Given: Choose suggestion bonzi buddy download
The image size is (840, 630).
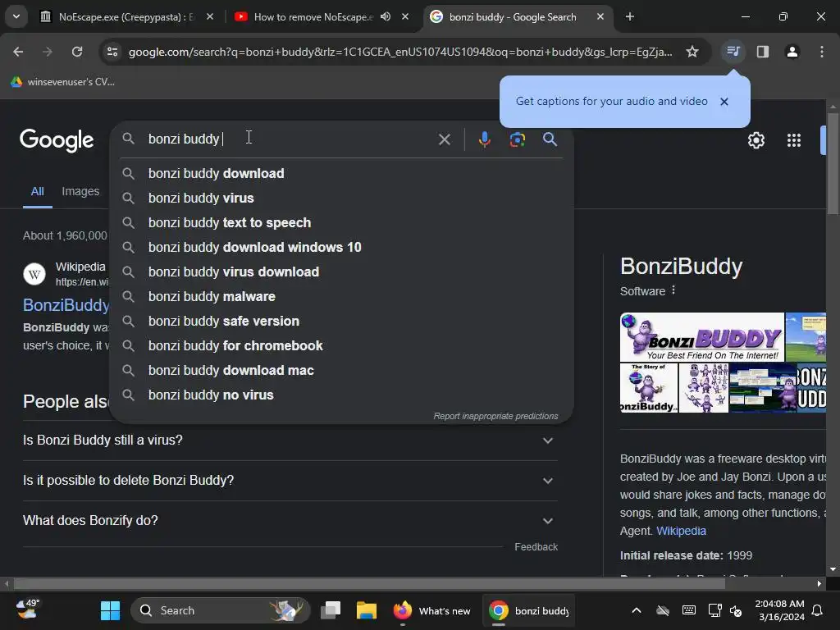Looking at the screenshot, I should pos(342,174).
